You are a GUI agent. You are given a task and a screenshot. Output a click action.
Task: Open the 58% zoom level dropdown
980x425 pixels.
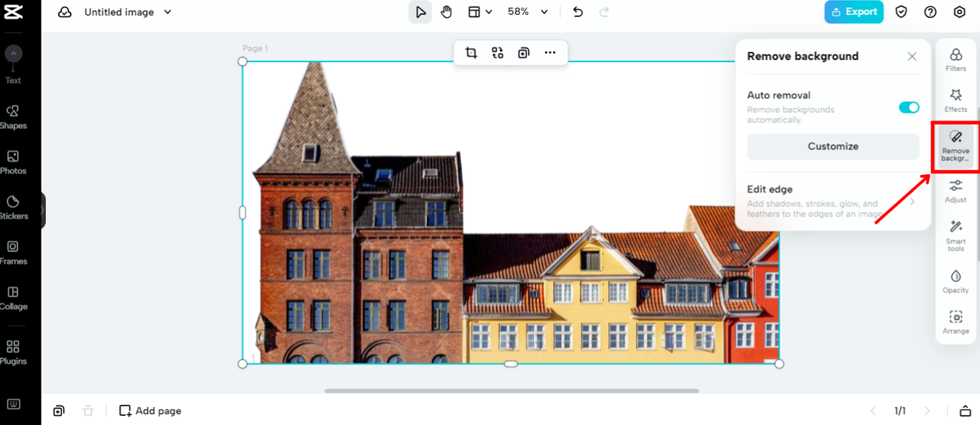click(x=528, y=12)
